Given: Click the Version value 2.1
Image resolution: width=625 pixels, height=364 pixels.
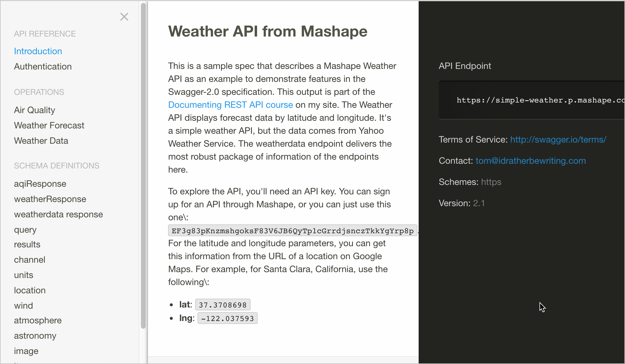Looking at the screenshot, I should point(479,203).
